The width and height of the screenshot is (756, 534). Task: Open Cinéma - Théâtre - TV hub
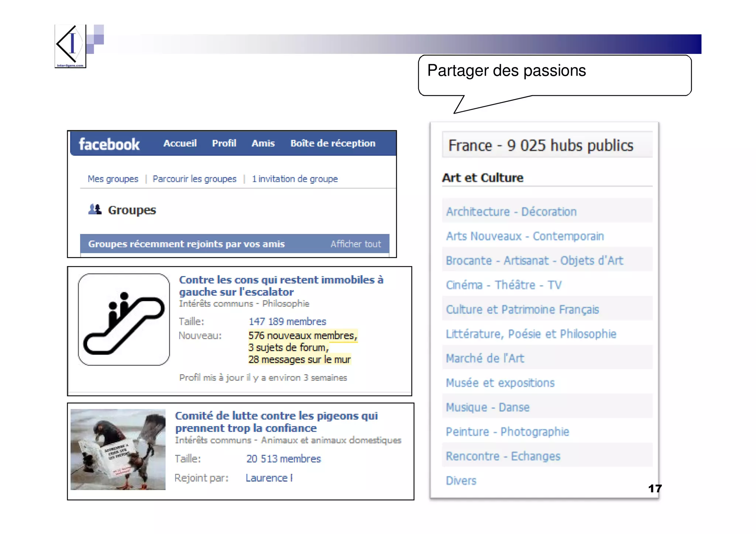[504, 285]
